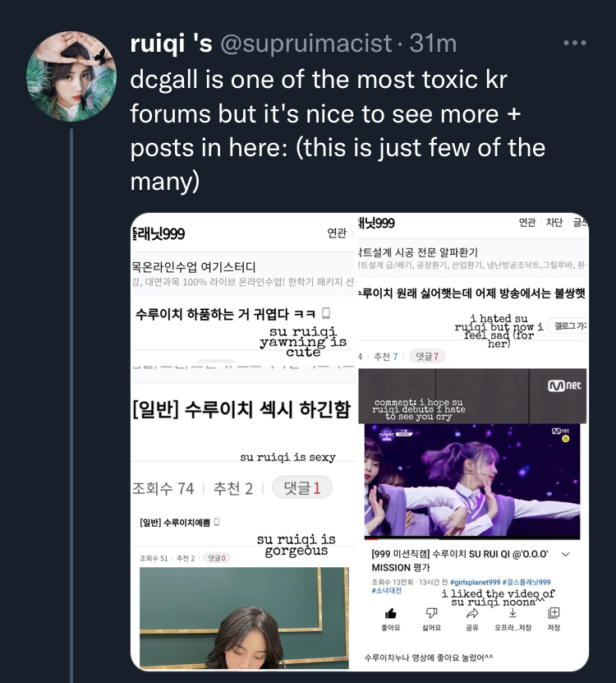Open the #소녀대전 hashtag link

tap(387, 591)
